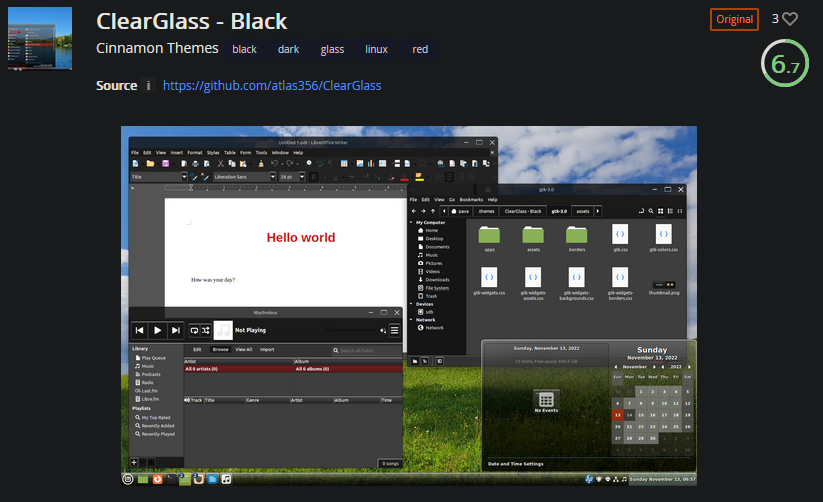Click the Print icon in Writer toolbar

coord(195,164)
